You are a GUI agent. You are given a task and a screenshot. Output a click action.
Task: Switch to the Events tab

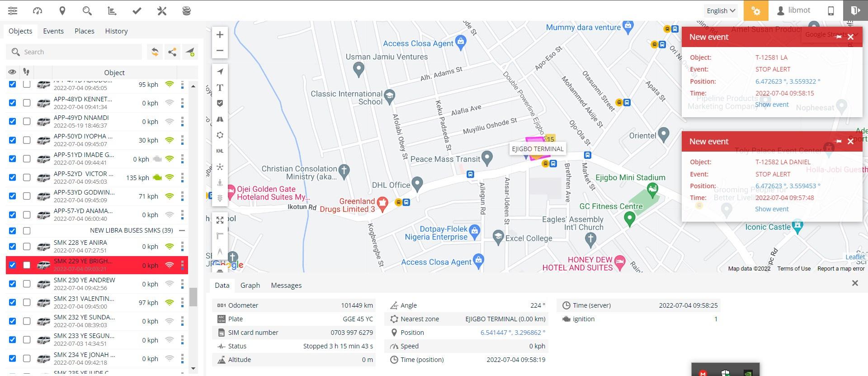point(53,31)
